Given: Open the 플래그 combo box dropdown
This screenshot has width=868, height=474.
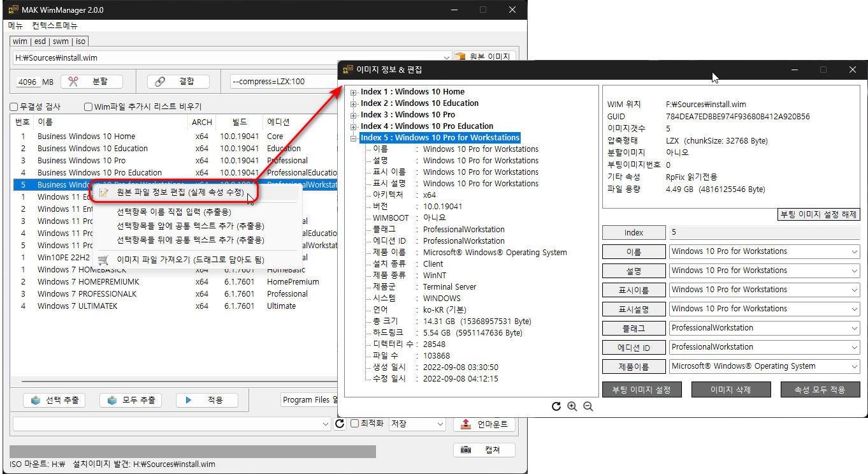Looking at the screenshot, I should [x=854, y=329].
